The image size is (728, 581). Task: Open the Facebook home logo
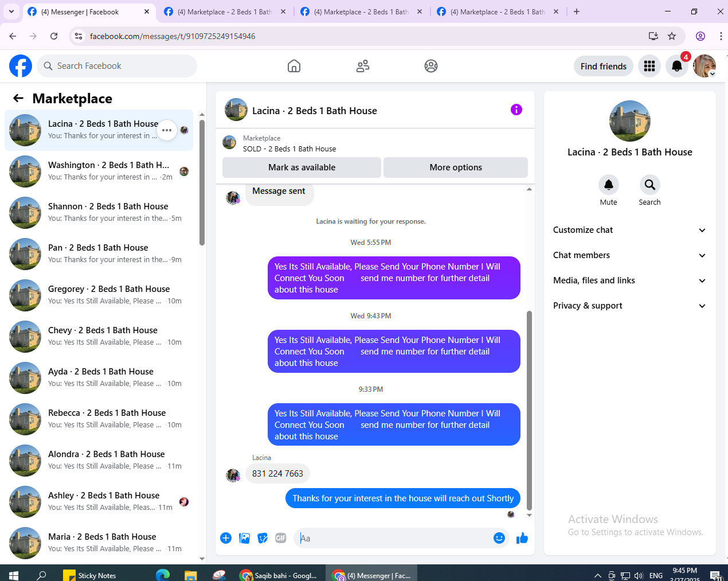click(x=21, y=66)
